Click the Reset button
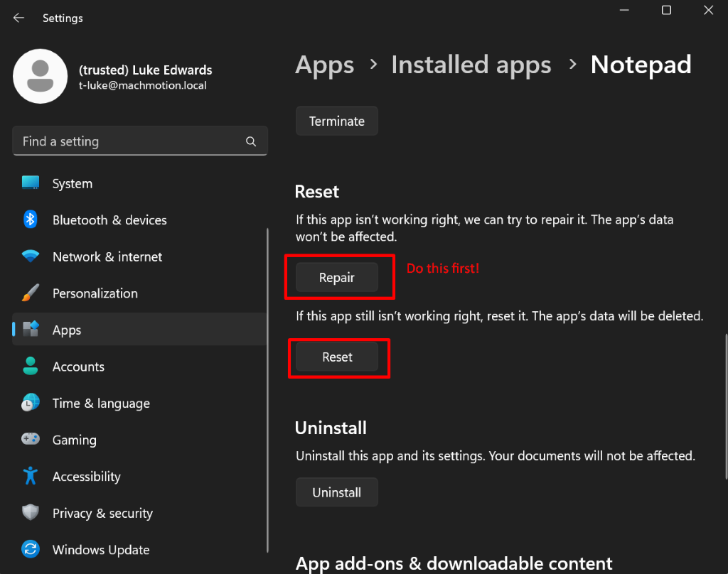The width and height of the screenshot is (728, 574). [337, 357]
